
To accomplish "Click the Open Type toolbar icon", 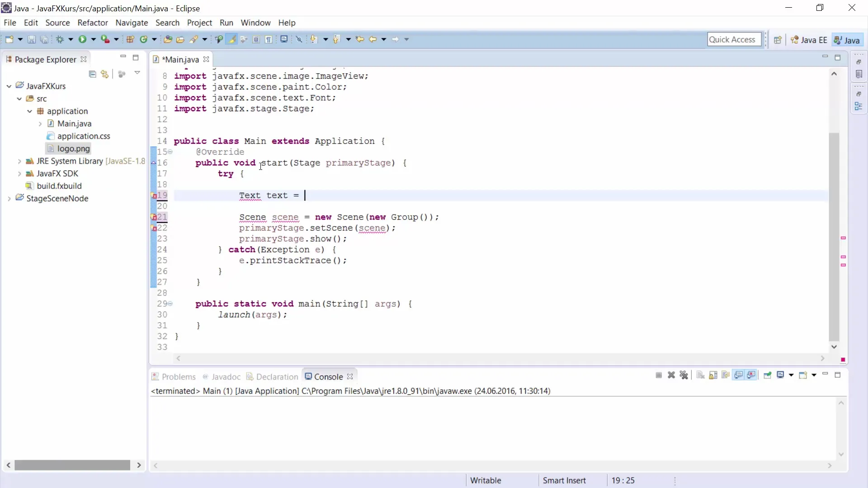I will [168, 39].
